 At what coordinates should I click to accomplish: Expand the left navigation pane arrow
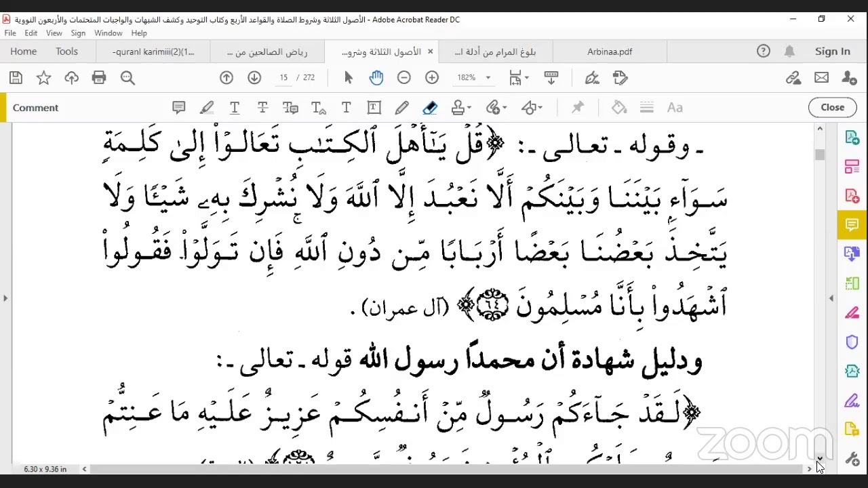(5, 298)
